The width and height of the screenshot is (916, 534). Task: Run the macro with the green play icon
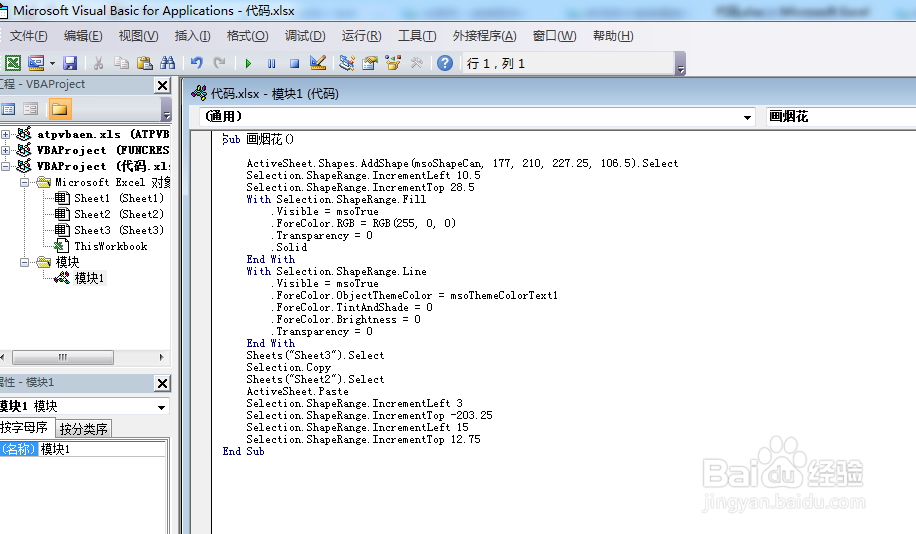point(248,63)
